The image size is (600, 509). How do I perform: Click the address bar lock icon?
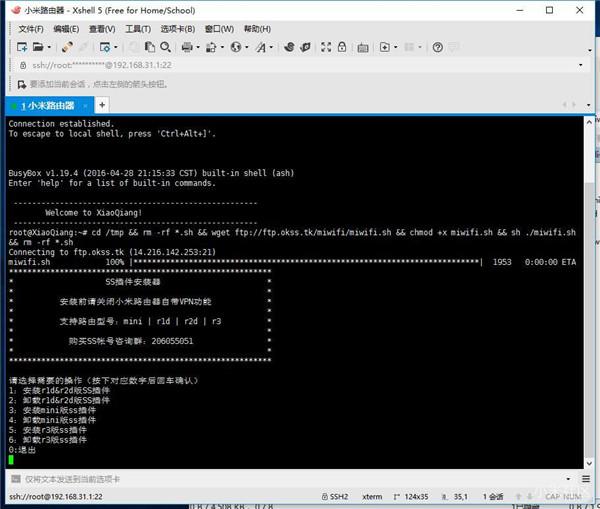[x=23, y=65]
